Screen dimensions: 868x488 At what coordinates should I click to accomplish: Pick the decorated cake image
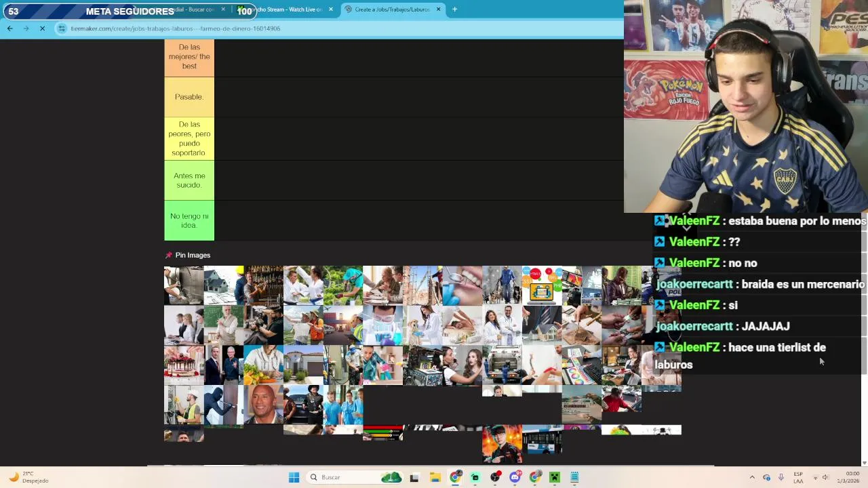coord(184,365)
